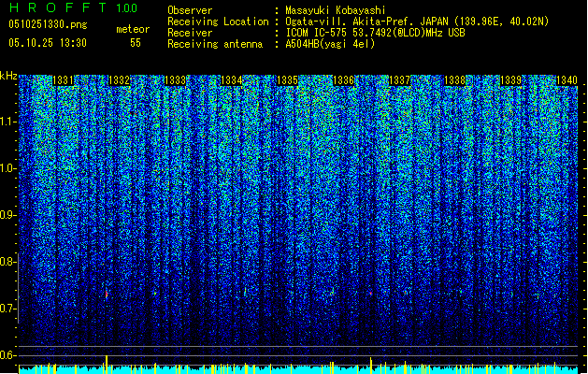Viewport: 588px width, 374px height.
Task: Click the Receiving Location value text
Action: point(417,22)
